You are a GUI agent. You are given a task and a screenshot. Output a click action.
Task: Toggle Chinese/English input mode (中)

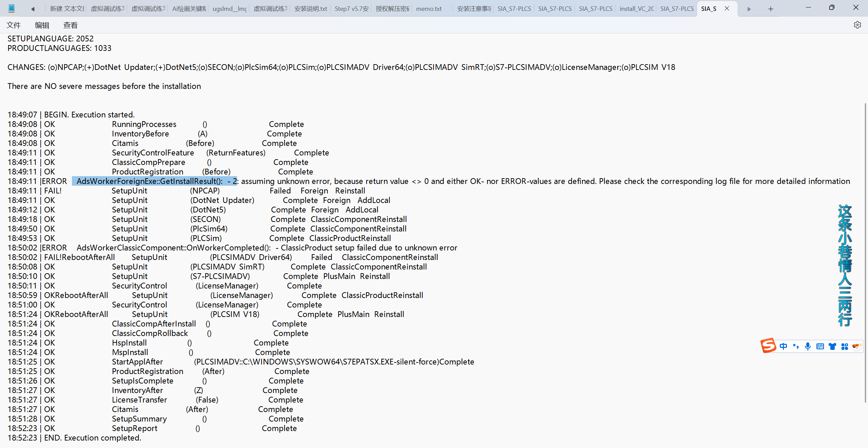[783, 346]
